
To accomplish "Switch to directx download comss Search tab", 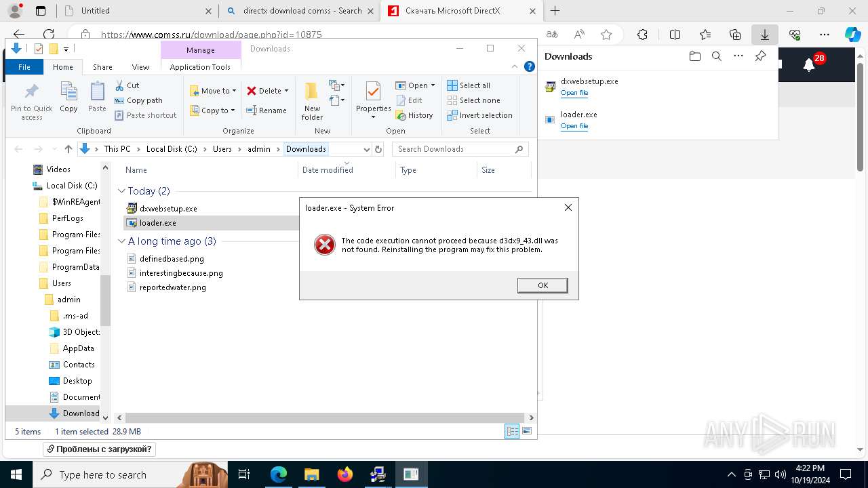I will pos(299,11).
